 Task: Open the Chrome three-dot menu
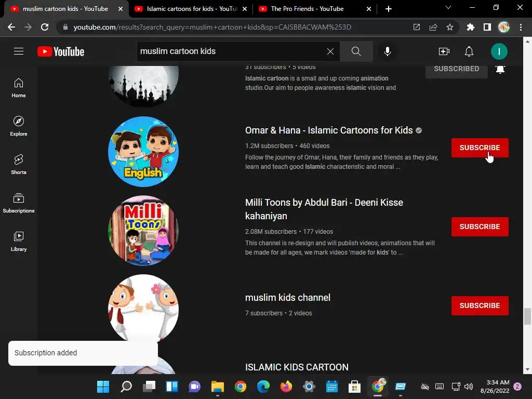[x=521, y=27]
